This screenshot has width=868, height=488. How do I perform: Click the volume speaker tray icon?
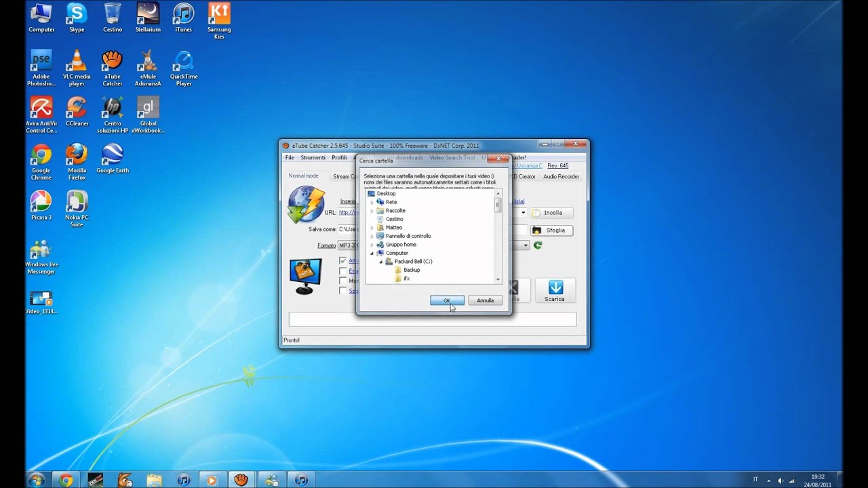(780, 480)
